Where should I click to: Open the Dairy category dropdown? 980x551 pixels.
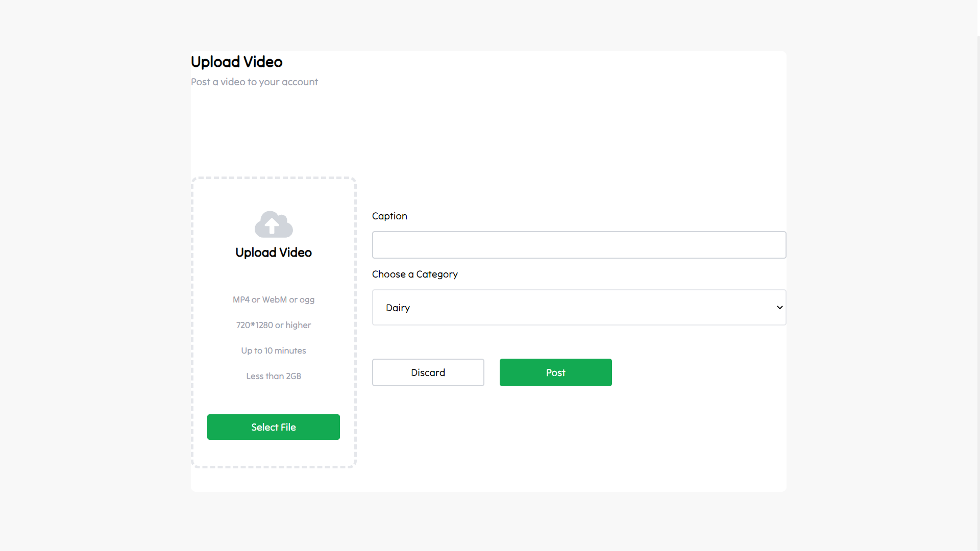[x=579, y=308]
